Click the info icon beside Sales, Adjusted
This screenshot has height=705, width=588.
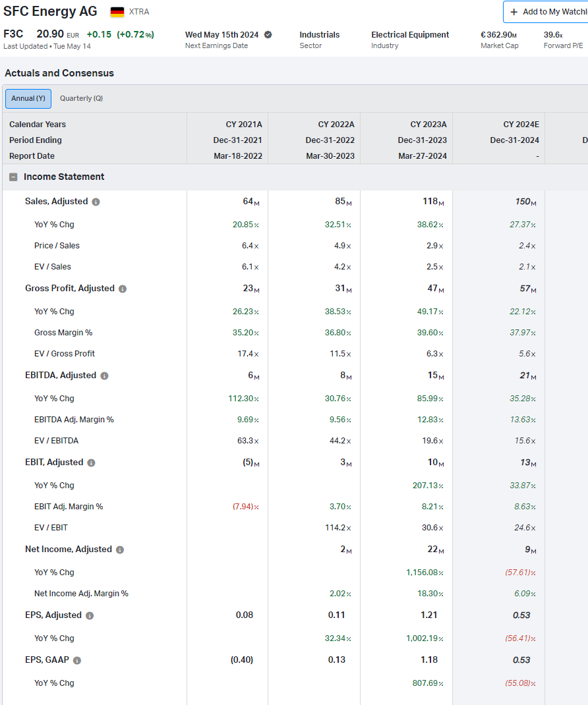pos(96,202)
